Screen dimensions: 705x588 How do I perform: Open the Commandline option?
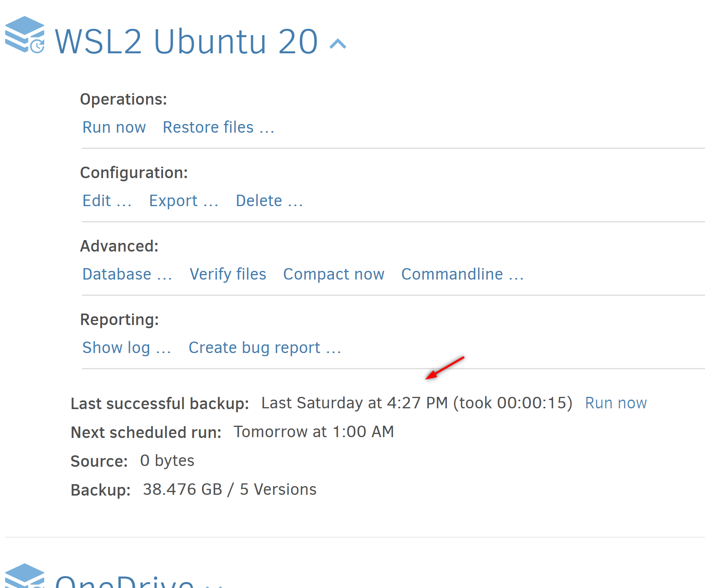462,274
